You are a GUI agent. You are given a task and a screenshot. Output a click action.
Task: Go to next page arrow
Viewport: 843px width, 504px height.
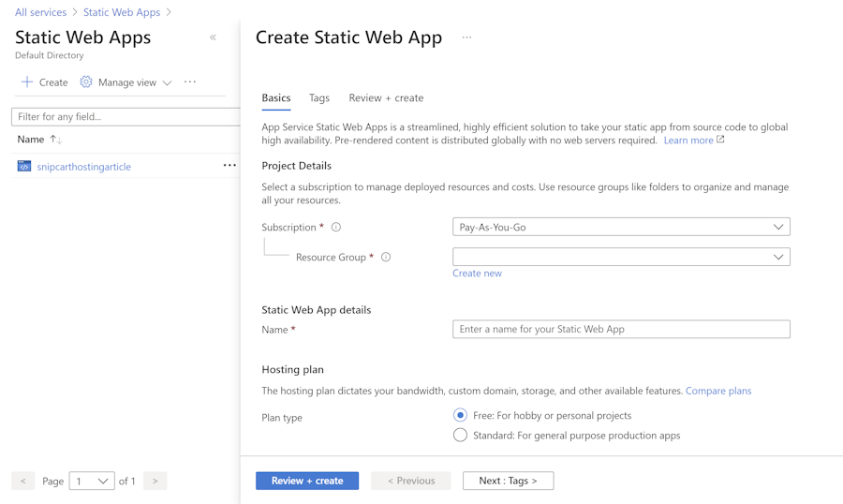point(155,481)
